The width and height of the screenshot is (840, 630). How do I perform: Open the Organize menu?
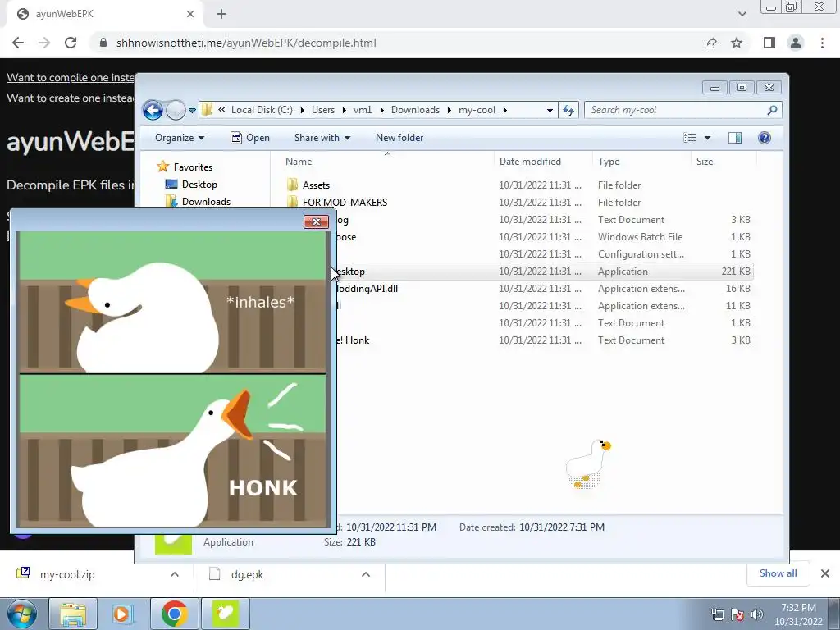(x=180, y=138)
